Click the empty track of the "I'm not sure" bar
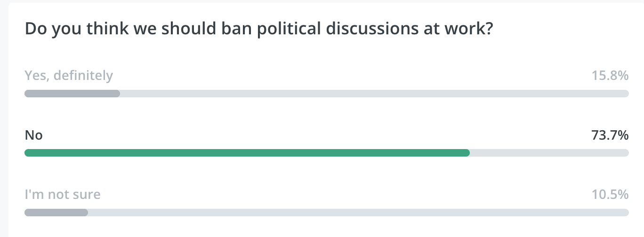Image resolution: width=644 pixels, height=237 pixels. 358,213
